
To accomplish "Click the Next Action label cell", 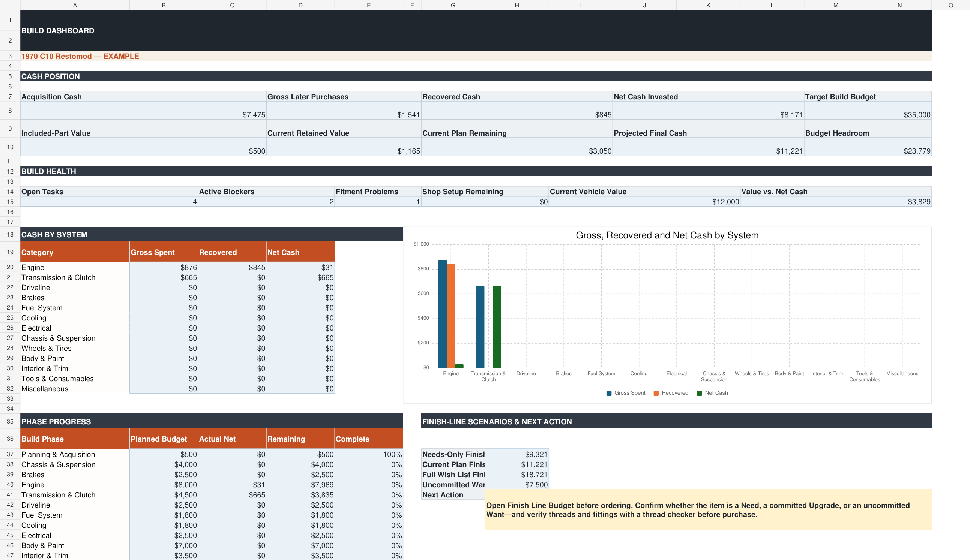I will click(453, 495).
